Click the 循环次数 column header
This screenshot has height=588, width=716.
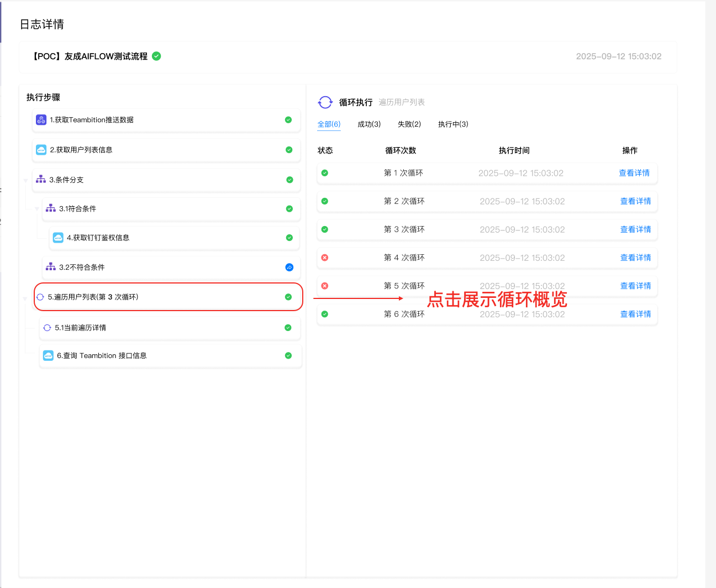401,150
